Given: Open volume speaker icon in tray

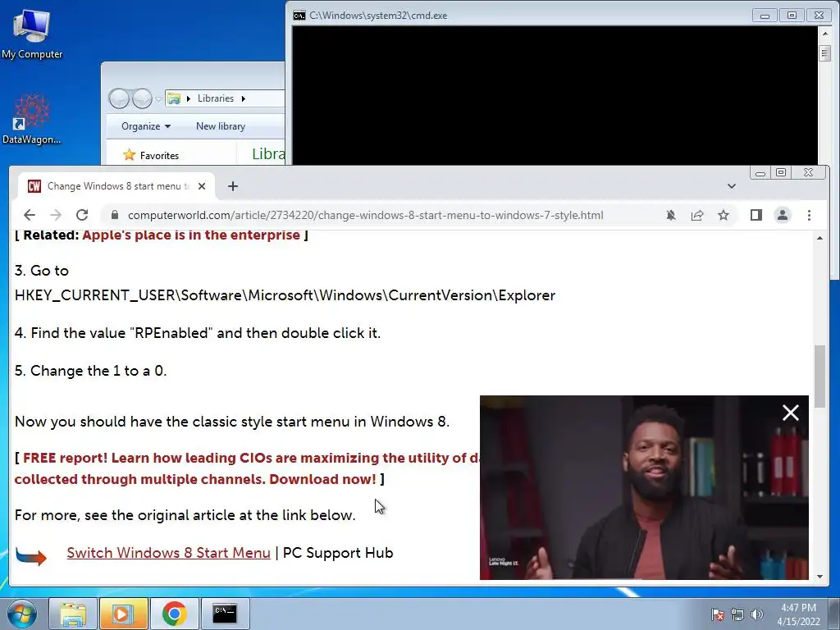Looking at the screenshot, I should pos(757,614).
